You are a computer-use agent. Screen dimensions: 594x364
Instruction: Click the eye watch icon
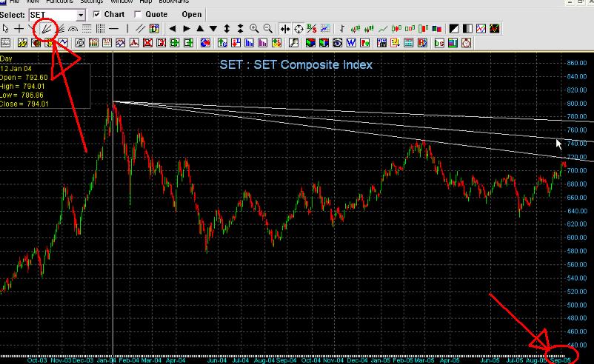(x=337, y=43)
